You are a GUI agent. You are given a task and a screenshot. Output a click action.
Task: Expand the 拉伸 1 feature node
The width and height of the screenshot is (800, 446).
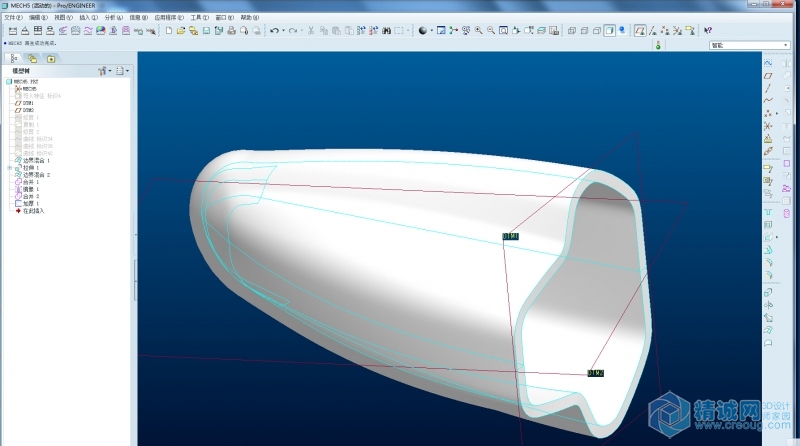tap(9, 167)
